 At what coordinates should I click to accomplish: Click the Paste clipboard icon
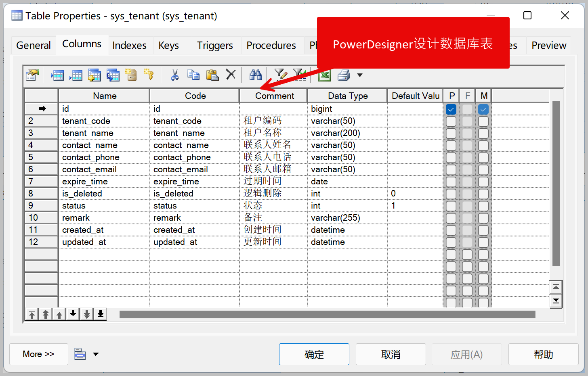click(212, 75)
